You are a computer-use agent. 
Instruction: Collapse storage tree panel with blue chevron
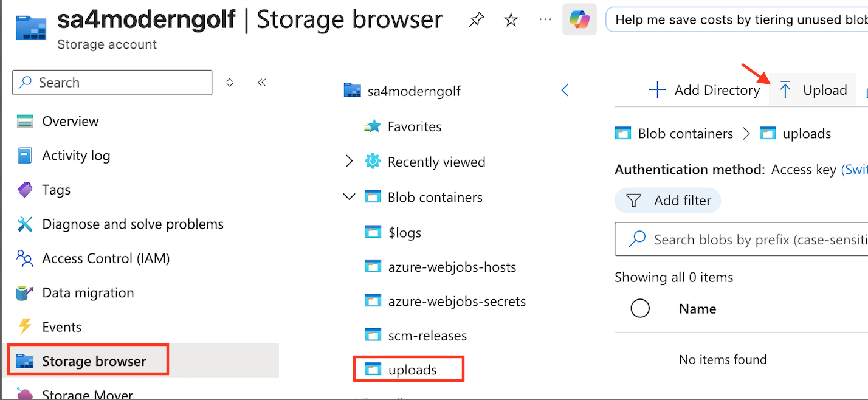565,91
